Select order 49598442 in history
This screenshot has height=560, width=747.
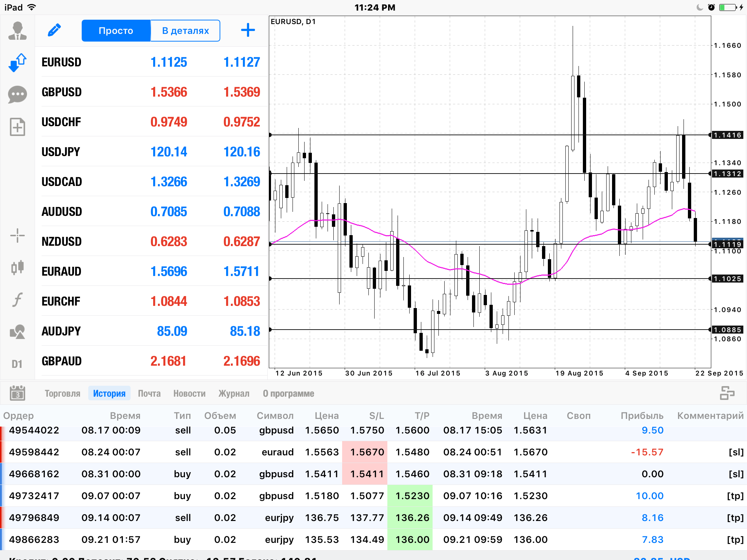pyautogui.click(x=373, y=452)
